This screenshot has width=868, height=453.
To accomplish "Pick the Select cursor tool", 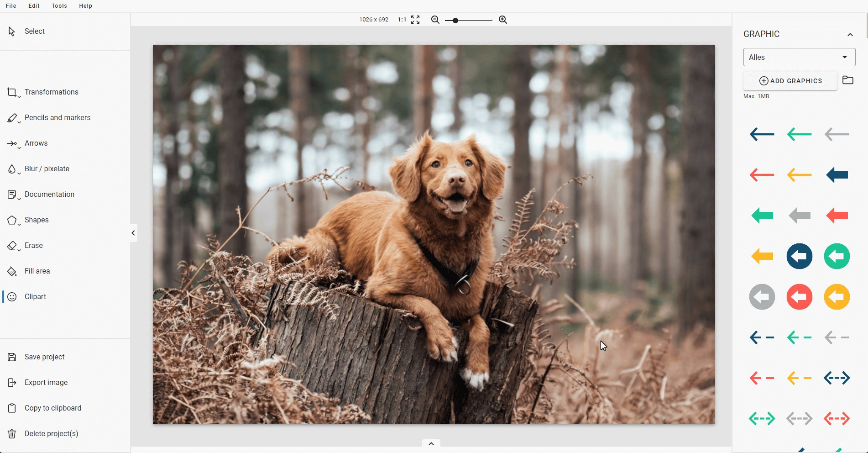I will pos(34,32).
